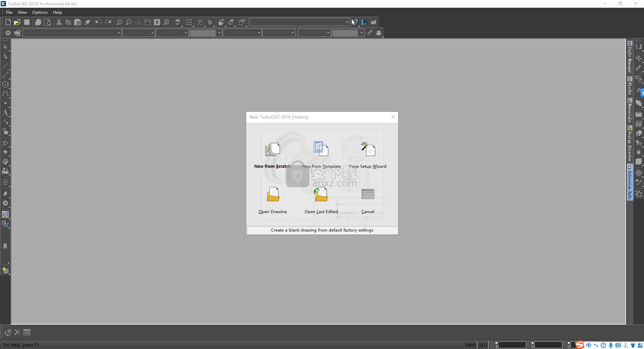Click the Copy toolbar icon

[x=68, y=22]
